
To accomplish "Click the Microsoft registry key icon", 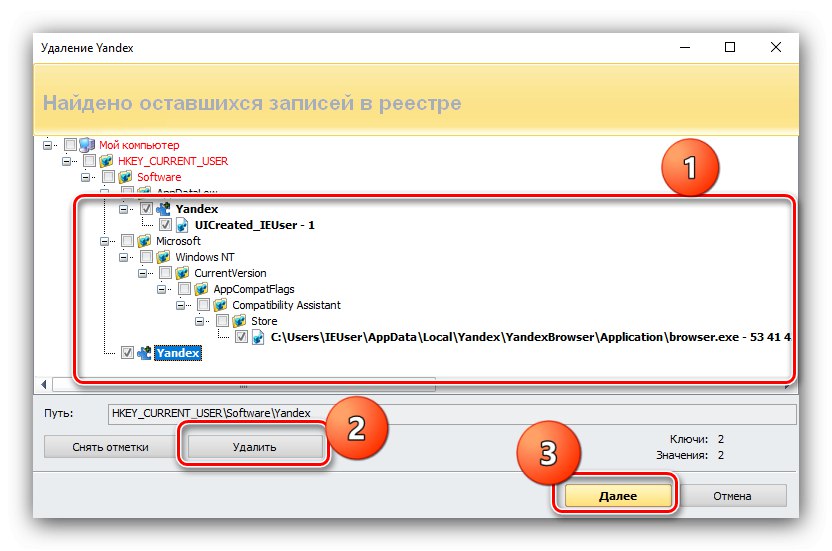I will pos(144,240).
